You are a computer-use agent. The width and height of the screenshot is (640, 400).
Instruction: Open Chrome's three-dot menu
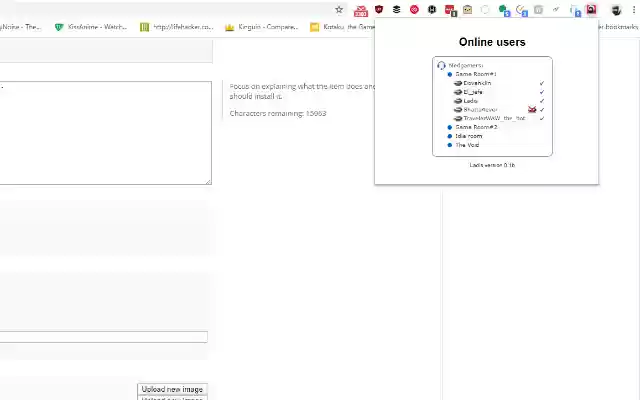pyautogui.click(x=634, y=10)
